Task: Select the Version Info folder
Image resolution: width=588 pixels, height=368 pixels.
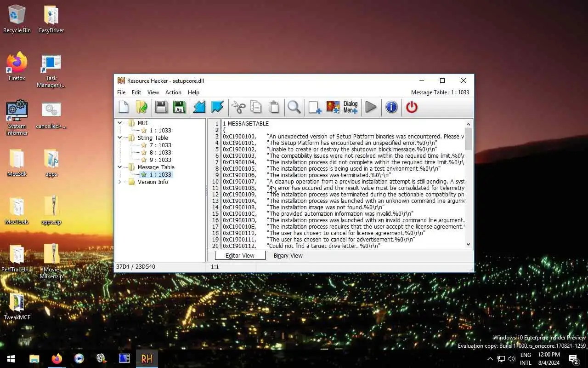Action: tap(153, 182)
